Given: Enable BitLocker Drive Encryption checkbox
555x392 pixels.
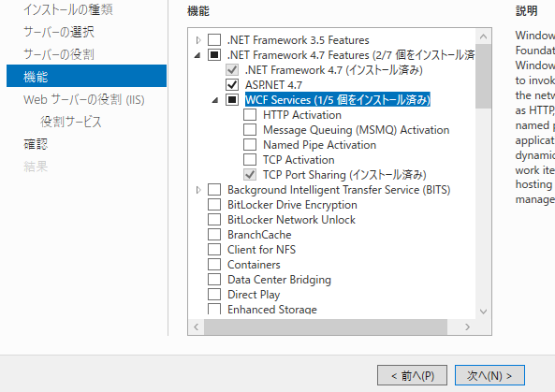Looking at the screenshot, I should [214, 205].
